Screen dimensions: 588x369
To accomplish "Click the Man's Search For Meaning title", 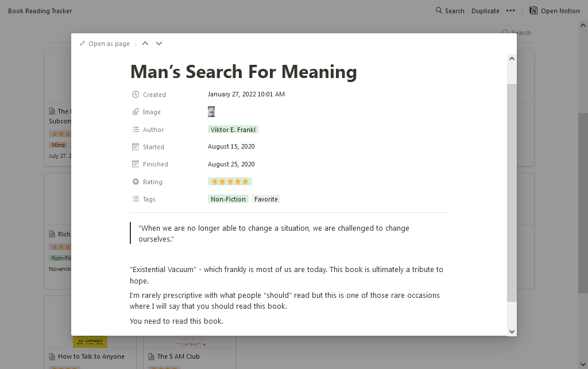I will pyautogui.click(x=243, y=72).
